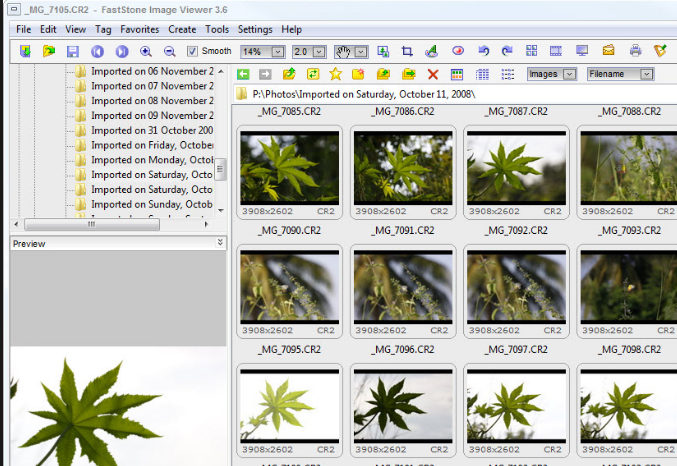Screen dimensions: 677x466
Task: Open the contact sheet builder icon
Action: (531, 51)
